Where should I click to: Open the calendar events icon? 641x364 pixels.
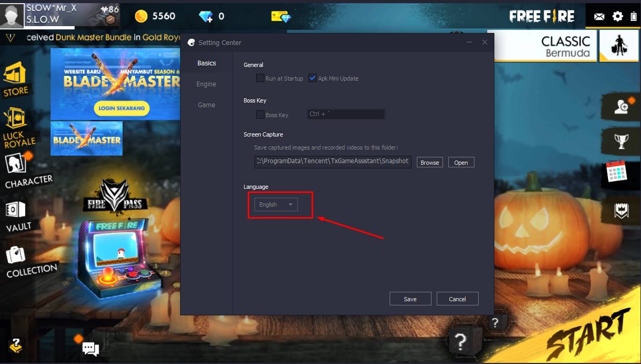(616, 172)
